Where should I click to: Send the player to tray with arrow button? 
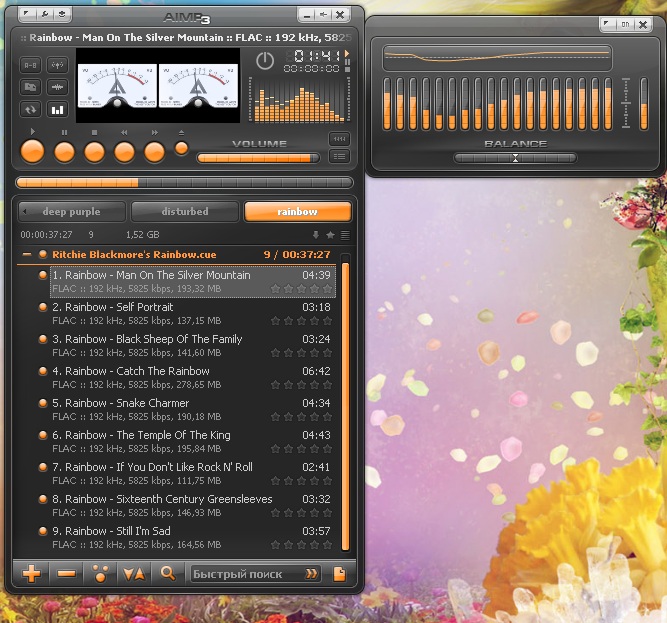point(324,15)
